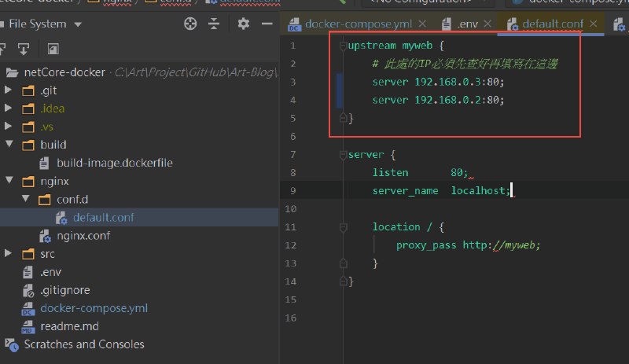Close the docker-compose.yml editor tab
Viewport: 629px width, 364px height.
tap(421, 24)
